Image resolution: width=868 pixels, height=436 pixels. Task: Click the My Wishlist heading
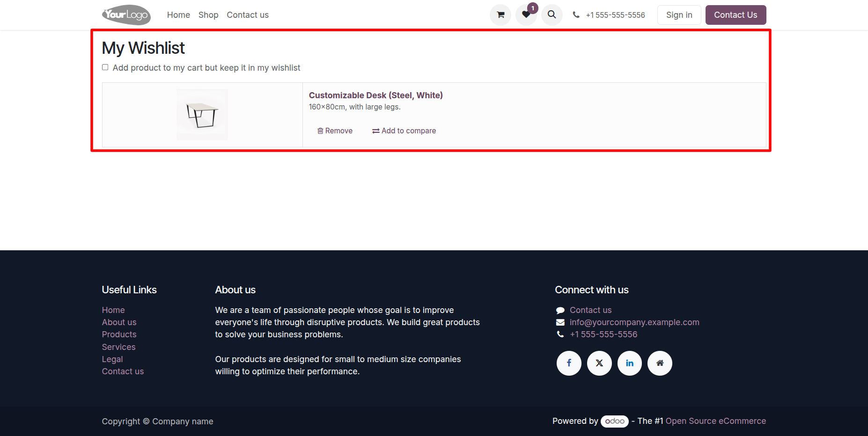(x=143, y=48)
